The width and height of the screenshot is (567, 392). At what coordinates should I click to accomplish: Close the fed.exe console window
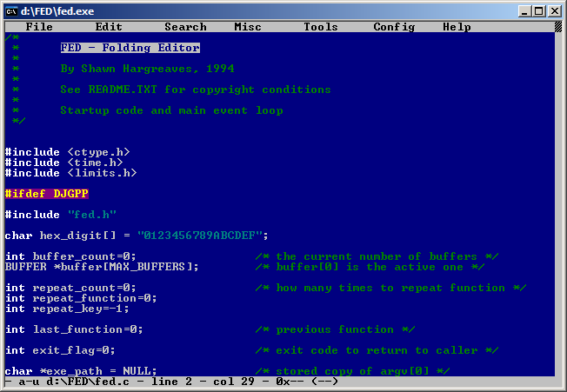(x=554, y=10)
